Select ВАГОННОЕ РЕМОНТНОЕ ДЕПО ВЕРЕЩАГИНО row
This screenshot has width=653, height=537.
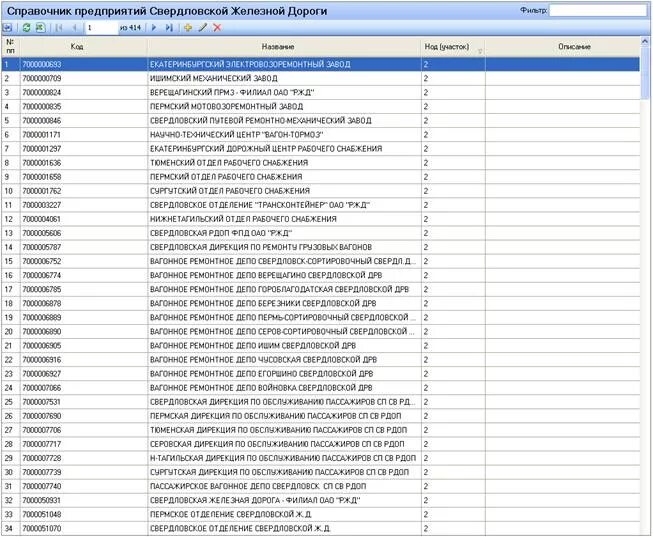tap(321, 275)
